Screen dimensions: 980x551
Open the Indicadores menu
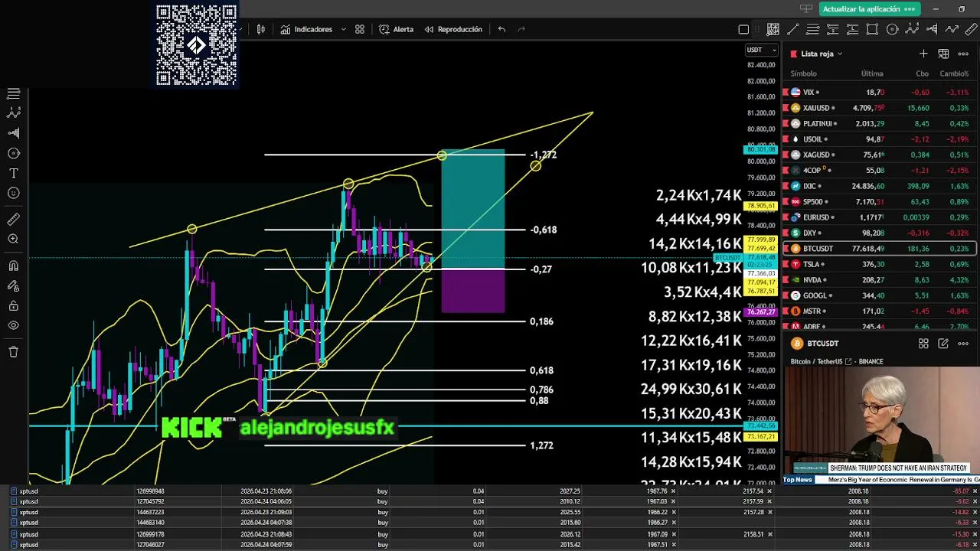tap(306, 29)
